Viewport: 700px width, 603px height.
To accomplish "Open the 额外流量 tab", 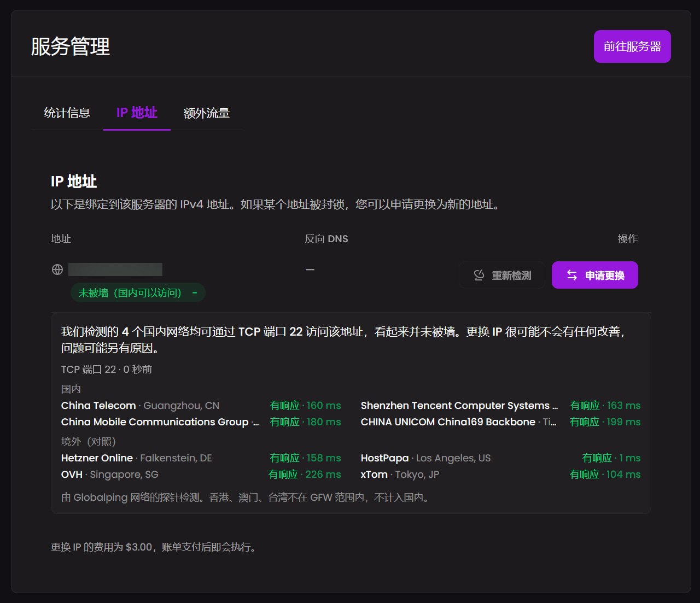I will pos(207,113).
